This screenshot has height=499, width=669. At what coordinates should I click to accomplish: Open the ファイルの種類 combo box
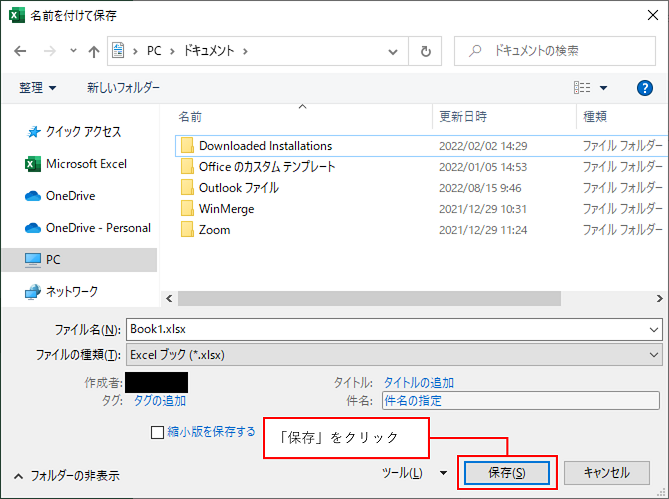[394, 355]
